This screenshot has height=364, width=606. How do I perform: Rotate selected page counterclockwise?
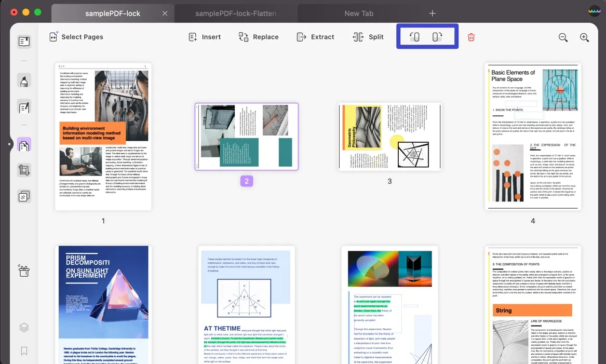[x=415, y=37]
